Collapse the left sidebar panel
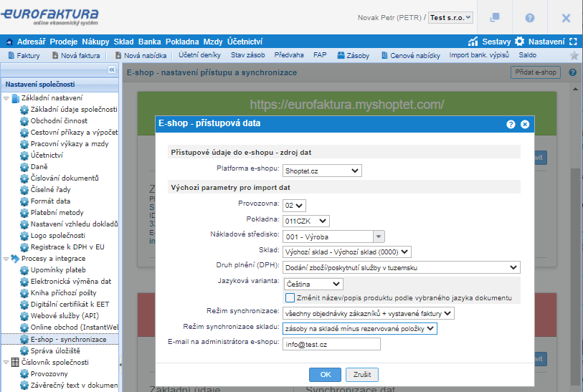583x392 pixels. pyautogui.click(x=111, y=70)
